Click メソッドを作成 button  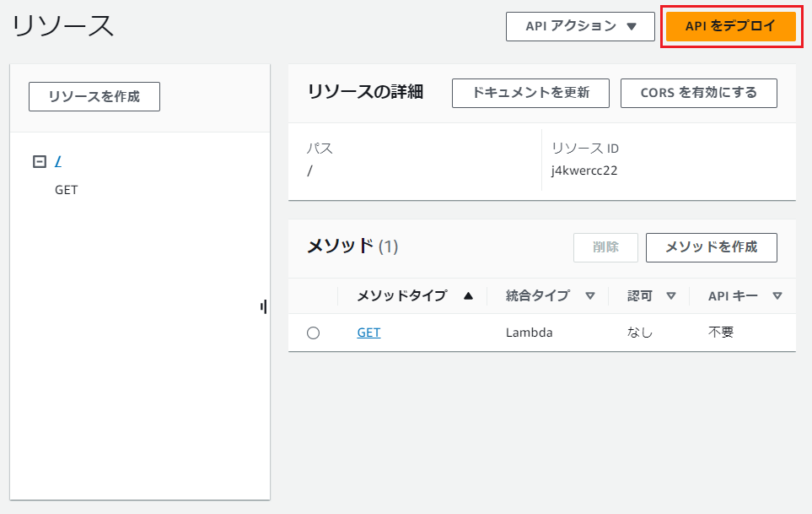[711, 247]
